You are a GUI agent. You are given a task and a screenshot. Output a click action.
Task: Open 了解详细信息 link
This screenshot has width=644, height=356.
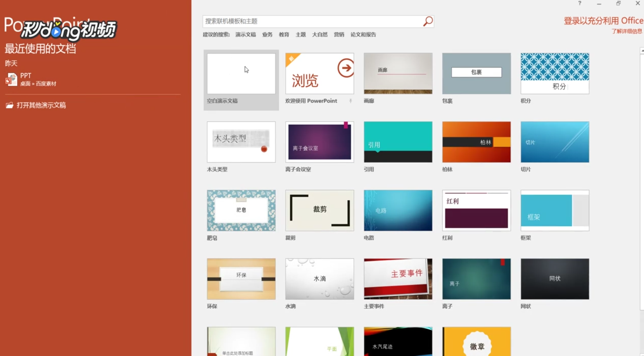(627, 31)
